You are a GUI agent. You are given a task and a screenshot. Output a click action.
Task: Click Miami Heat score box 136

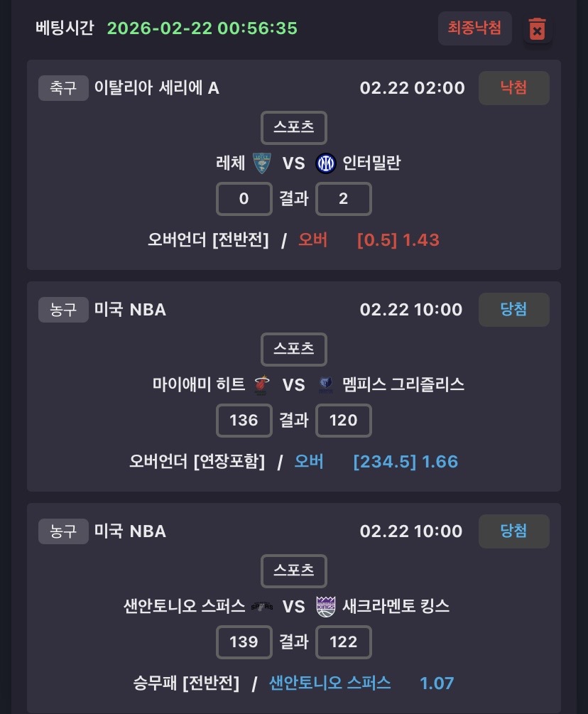click(x=244, y=421)
